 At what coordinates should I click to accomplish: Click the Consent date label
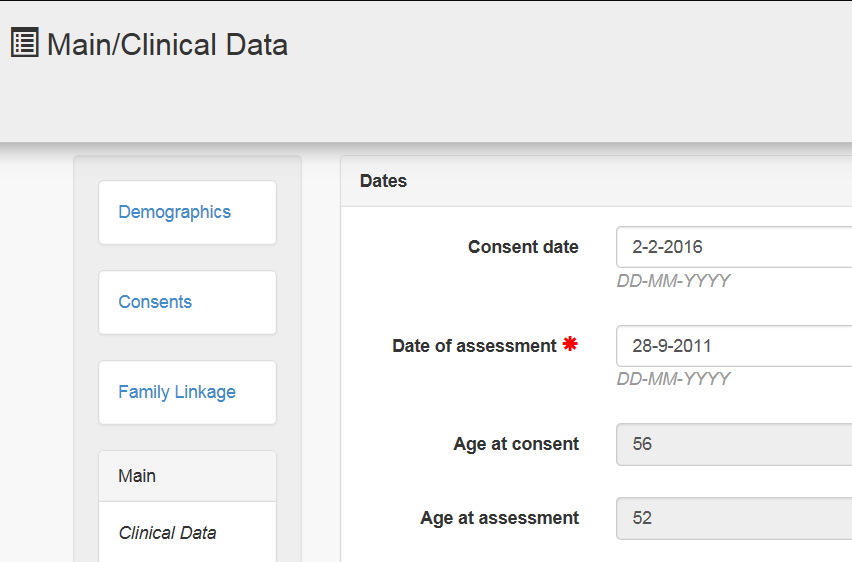point(523,247)
